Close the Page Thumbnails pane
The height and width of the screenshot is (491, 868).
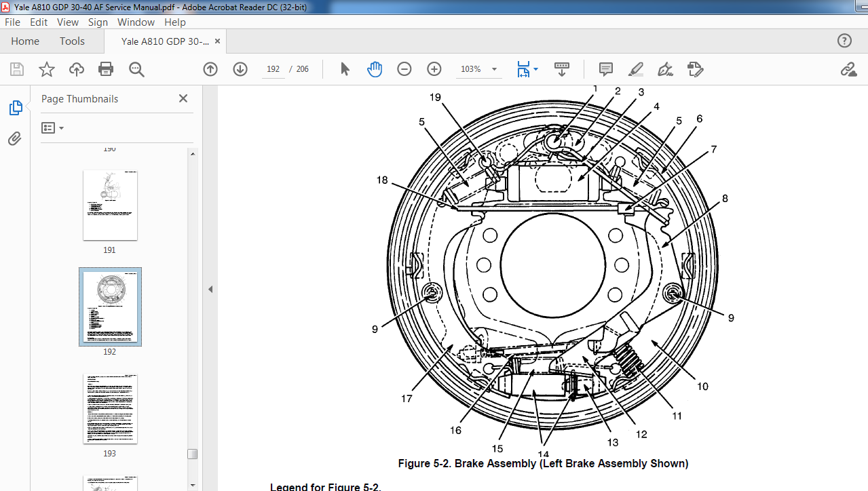(183, 98)
